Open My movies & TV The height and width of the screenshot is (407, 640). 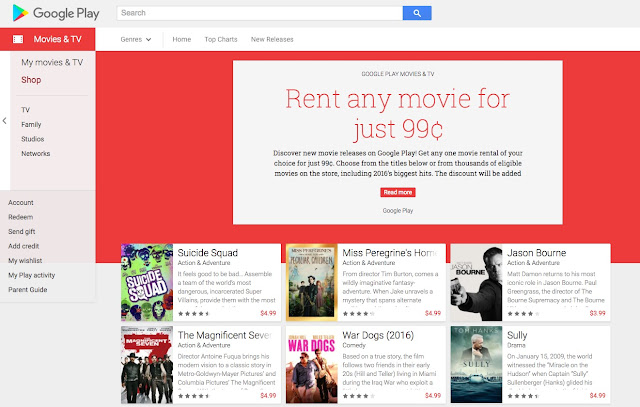click(52, 62)
